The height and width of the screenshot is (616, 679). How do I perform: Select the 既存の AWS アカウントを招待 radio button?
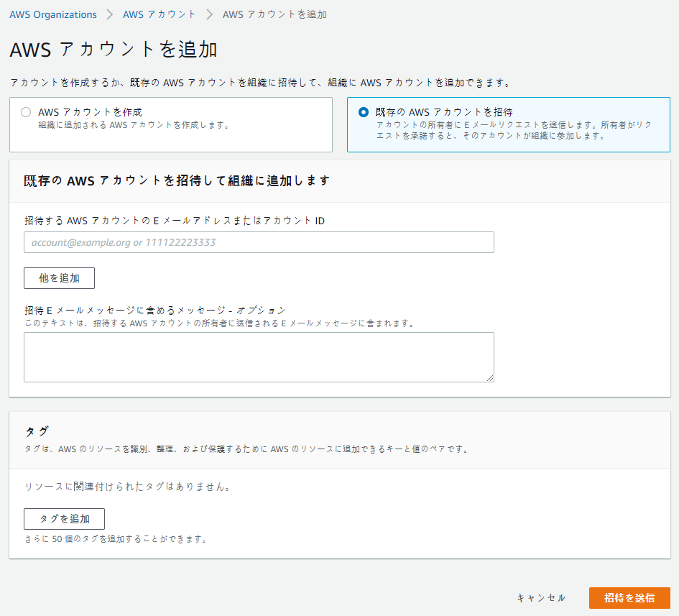click(364, 112)
